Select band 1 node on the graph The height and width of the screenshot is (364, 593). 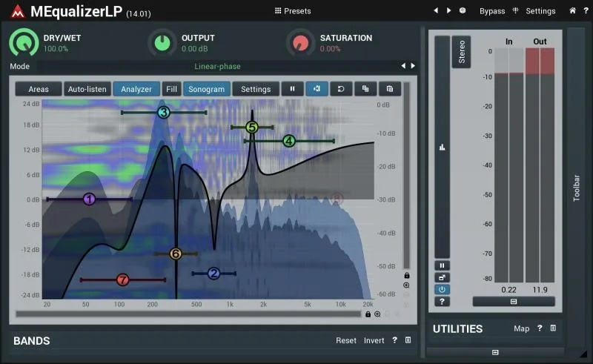89,199
